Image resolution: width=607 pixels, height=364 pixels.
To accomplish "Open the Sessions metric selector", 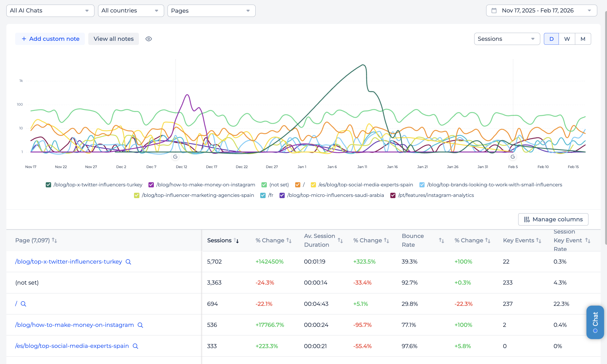I will [506, 39].
